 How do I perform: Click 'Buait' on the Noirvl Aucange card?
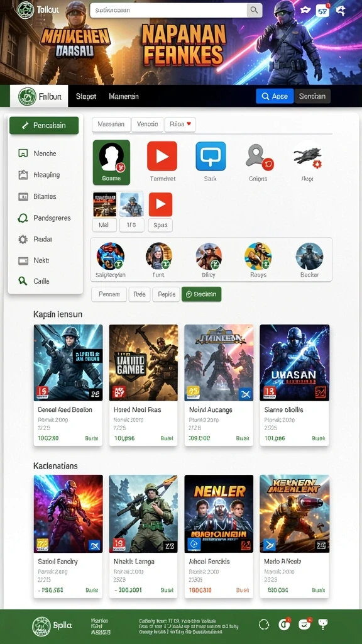[243, 438]
